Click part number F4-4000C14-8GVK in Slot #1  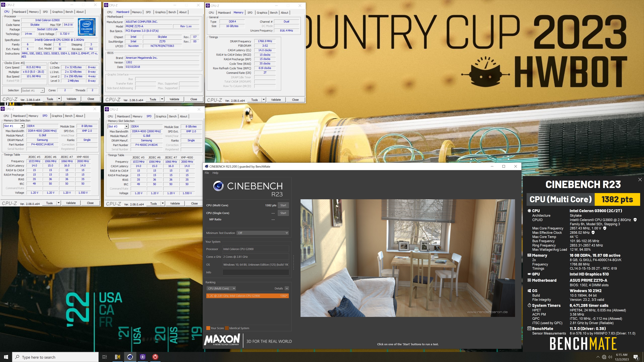click(x=42, y=144)
